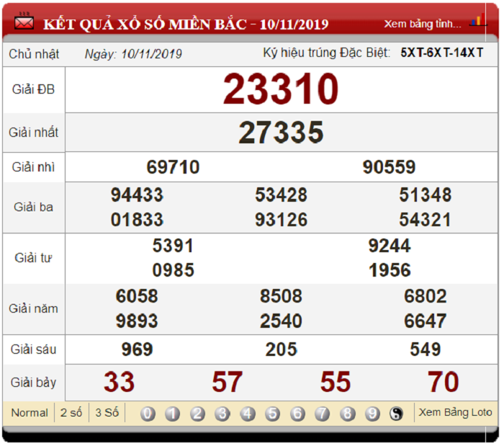Select digit 6 ball filter
This screenshot has width=504, height=446.
297,414
